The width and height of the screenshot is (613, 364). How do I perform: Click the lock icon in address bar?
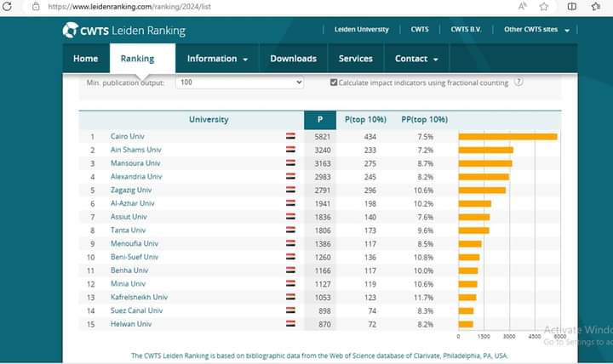pos(36,6)
